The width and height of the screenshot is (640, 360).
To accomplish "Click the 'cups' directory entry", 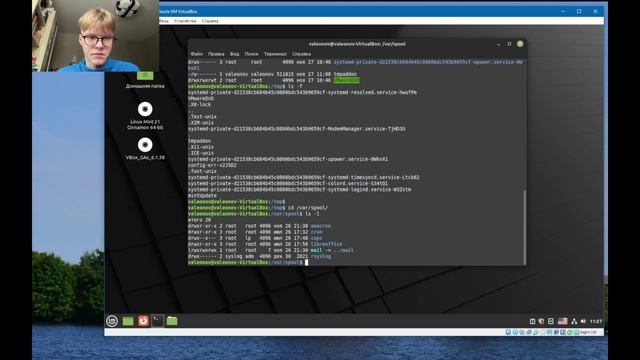I will (316, 238).
